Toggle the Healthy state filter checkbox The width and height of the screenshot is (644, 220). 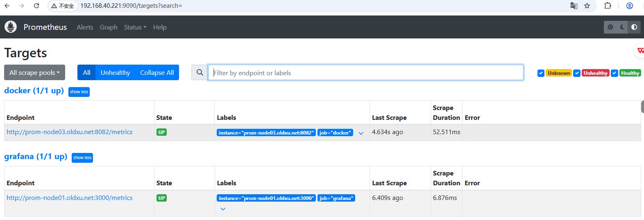pos(614,73)
